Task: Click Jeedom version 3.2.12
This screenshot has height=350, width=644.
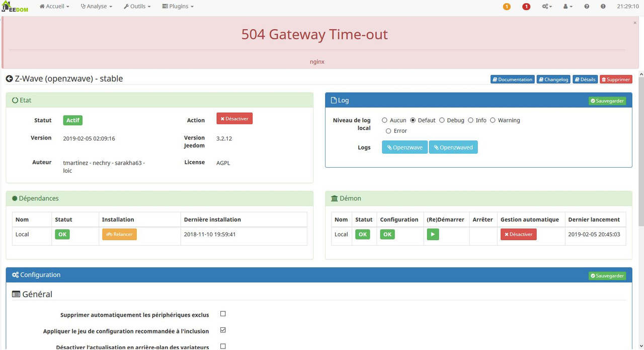Action: 224,138
